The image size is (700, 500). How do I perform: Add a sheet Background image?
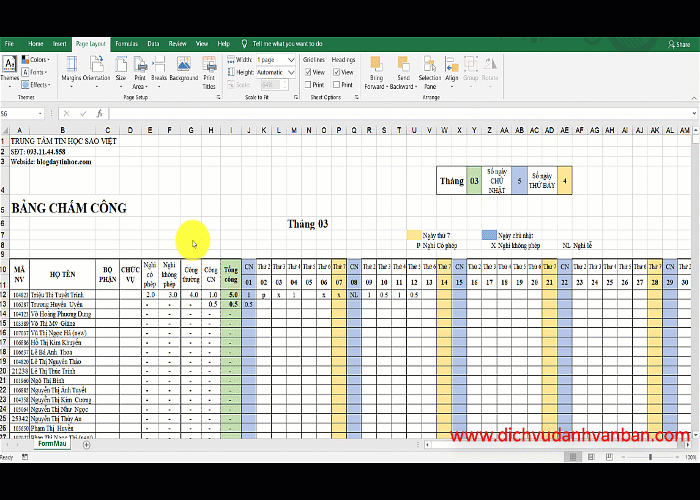[x=183, y=71]
